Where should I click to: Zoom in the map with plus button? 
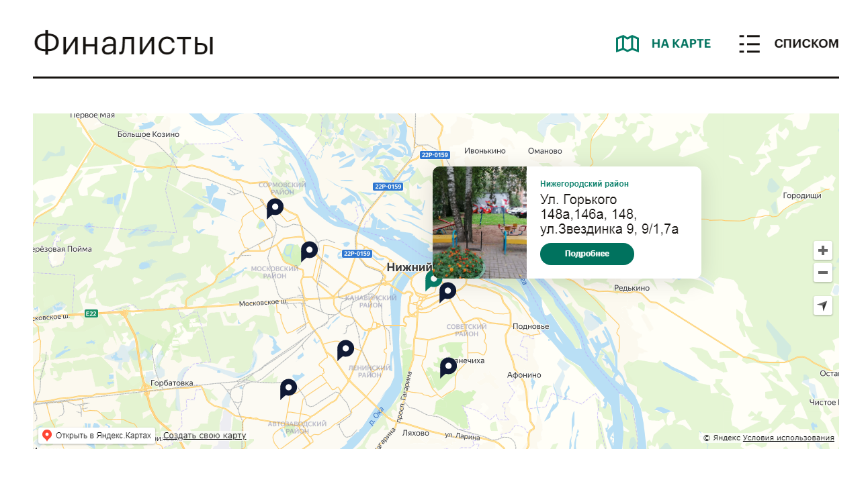click(823, 251)
